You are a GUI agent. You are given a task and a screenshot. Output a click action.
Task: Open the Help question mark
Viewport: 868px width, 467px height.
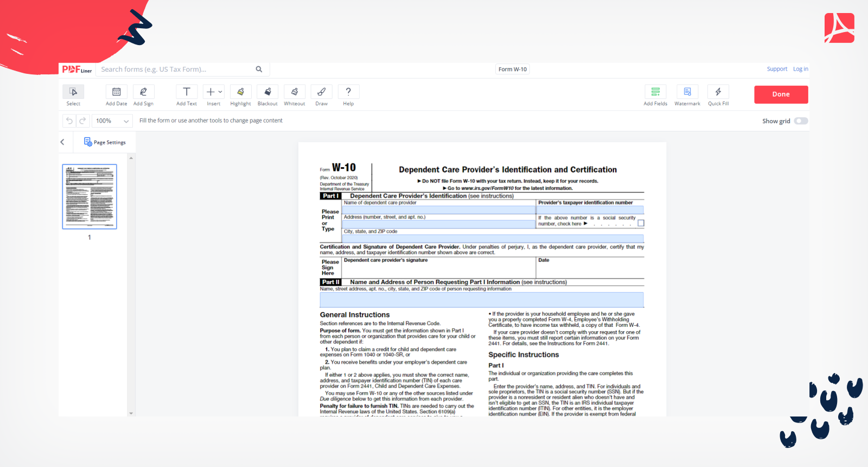[348, 92]
